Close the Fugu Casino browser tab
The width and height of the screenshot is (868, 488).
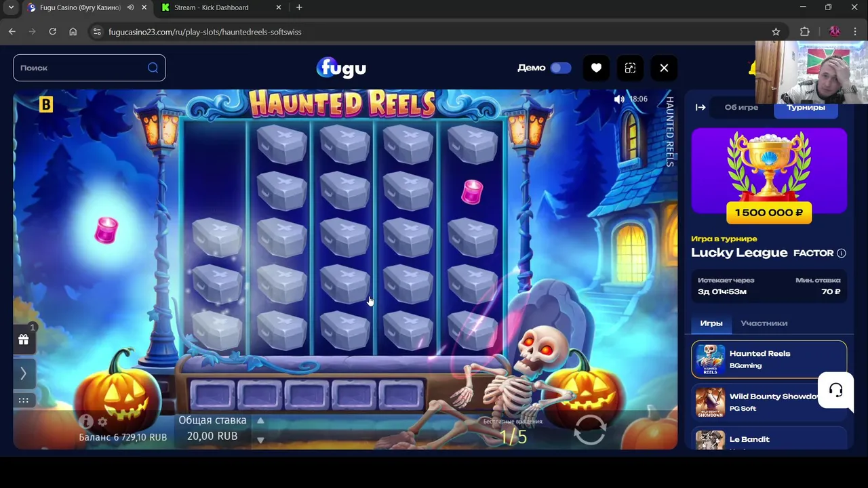pos(144,7)
